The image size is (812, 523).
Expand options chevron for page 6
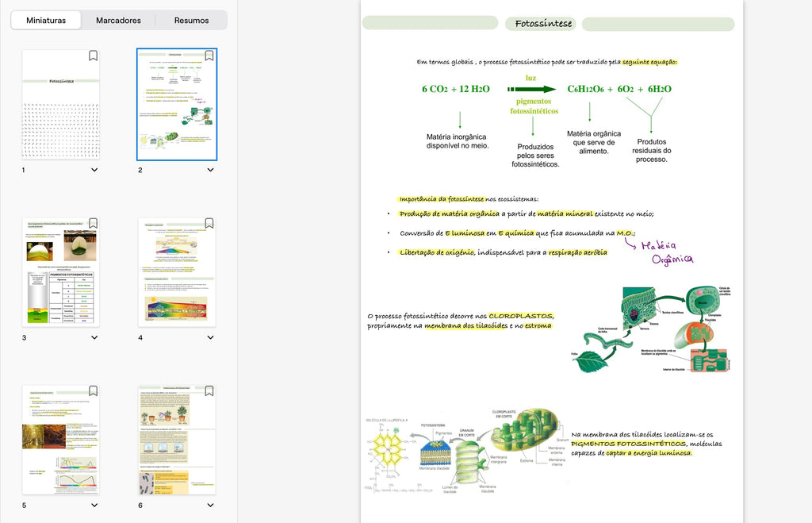click(210, 505)
